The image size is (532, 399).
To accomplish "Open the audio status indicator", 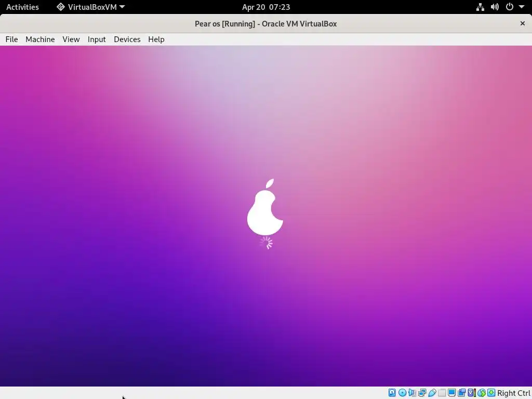I will (x=412, y=393).
